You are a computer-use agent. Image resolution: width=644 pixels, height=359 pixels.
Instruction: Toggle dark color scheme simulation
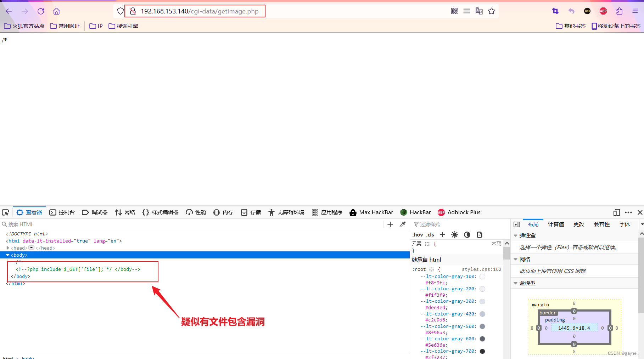[467, 235]
